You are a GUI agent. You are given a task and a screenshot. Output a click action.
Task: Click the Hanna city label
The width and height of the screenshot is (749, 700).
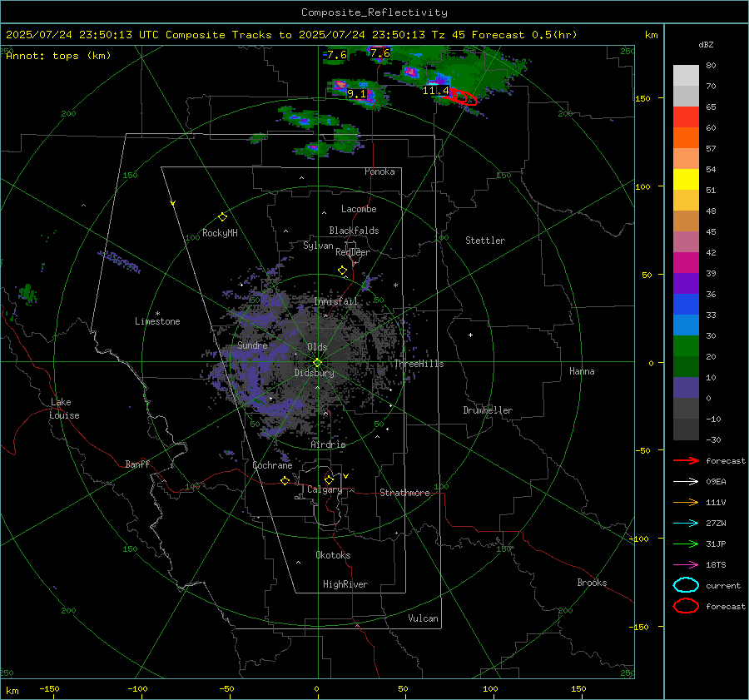click(x=582, y=371)
